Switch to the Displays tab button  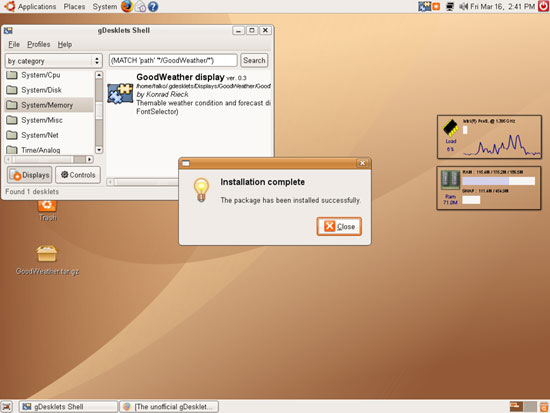(x=29, y=175)
